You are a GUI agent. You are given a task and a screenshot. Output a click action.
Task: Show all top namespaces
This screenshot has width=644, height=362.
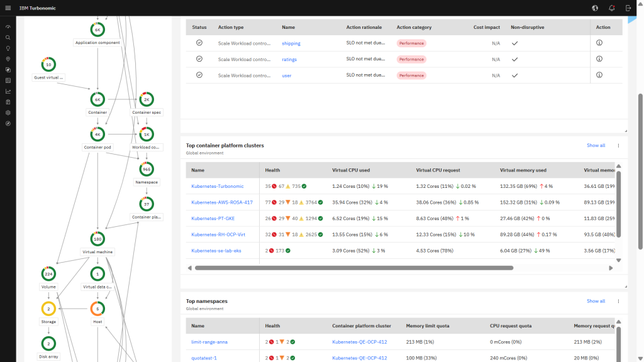(x=596, y=301)
